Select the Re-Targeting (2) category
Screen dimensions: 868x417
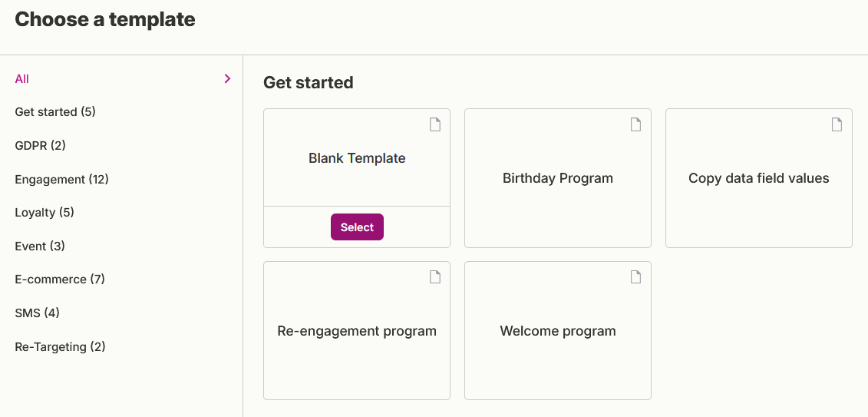pos(61,346)
